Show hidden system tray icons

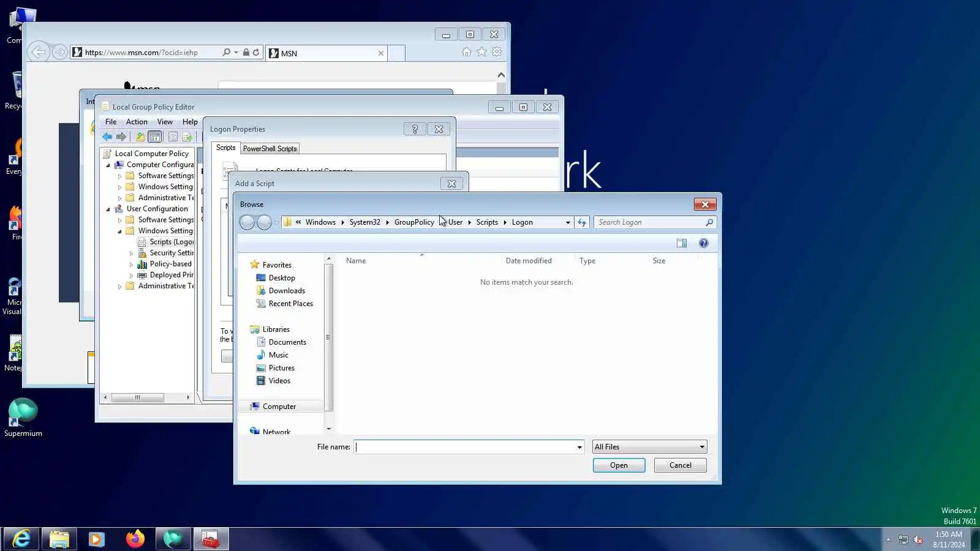click(x=888, y=539)
